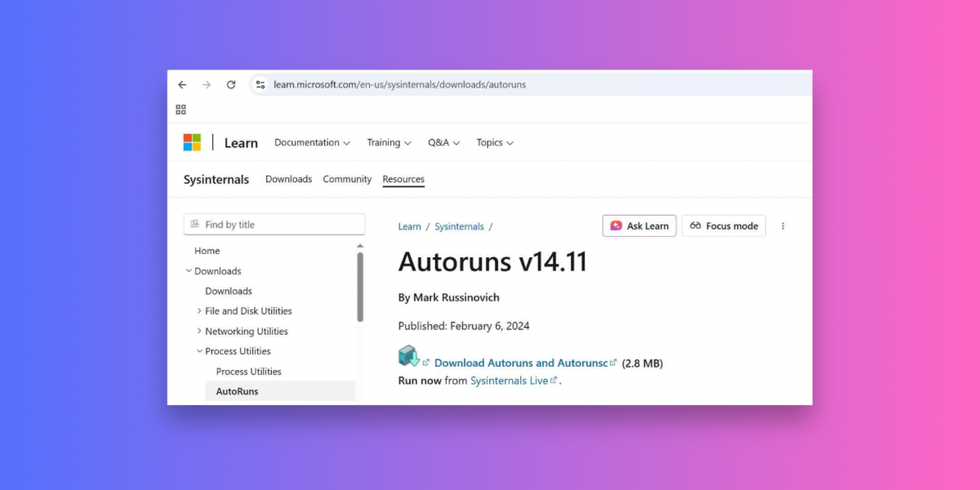Switch to the Community tab

(346, 179)
